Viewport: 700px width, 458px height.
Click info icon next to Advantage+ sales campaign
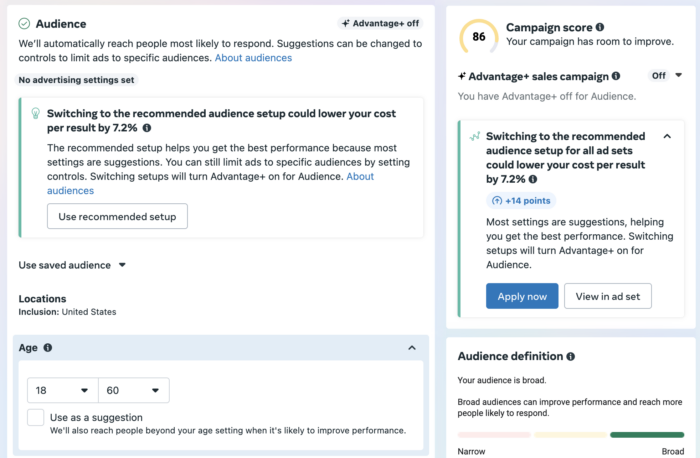click(616, 76)
